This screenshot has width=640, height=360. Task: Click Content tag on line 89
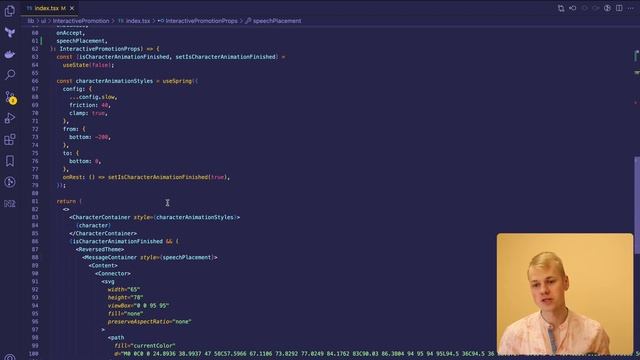pos(102,265)
